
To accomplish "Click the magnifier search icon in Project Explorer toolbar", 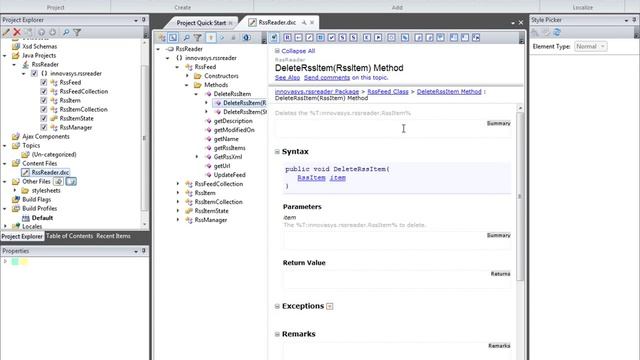I will click(x=66, y=32).
